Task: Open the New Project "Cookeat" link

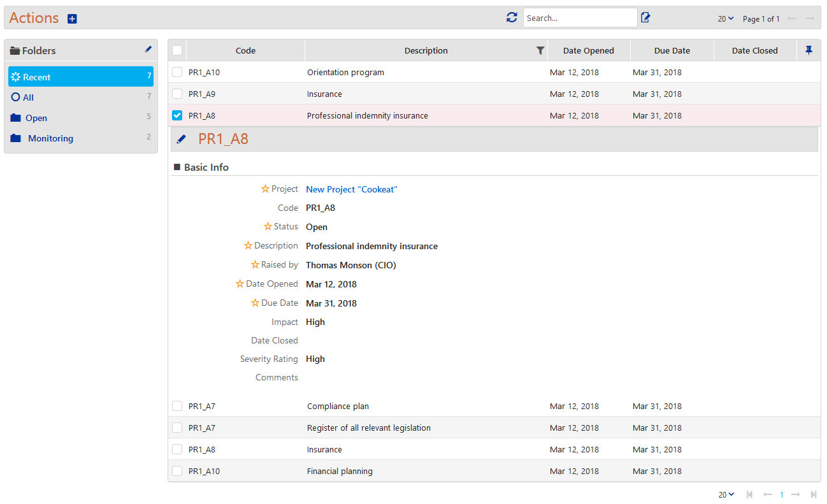Action: click(x=352, y=189)
